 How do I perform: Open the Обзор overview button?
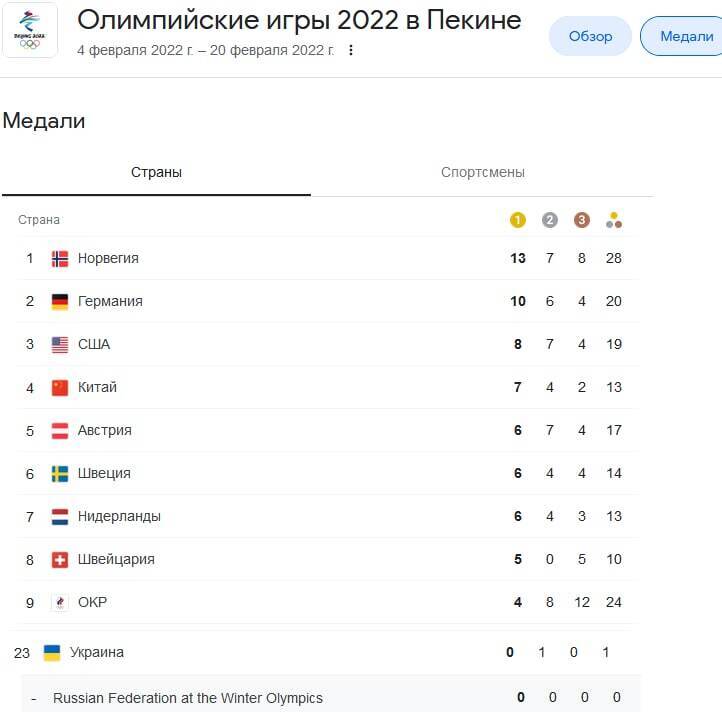(590, 36)
